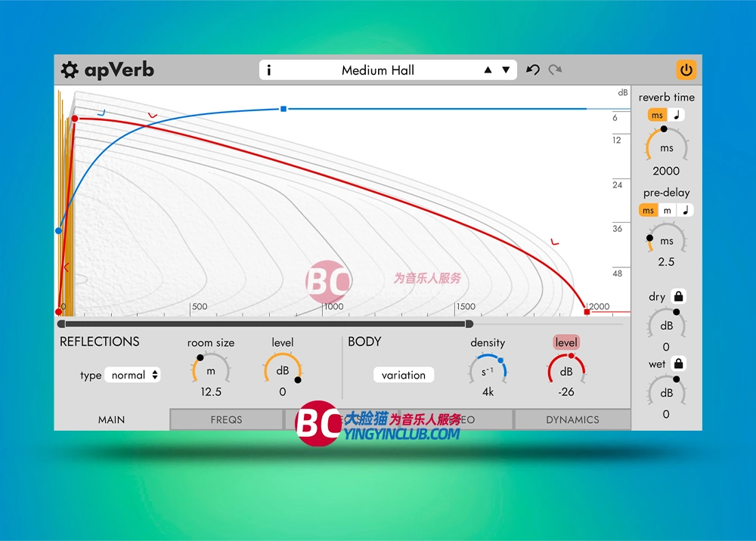The image size is (756, 541).
Task: Select the next preset with down arrow
Action: pos(506,70)
